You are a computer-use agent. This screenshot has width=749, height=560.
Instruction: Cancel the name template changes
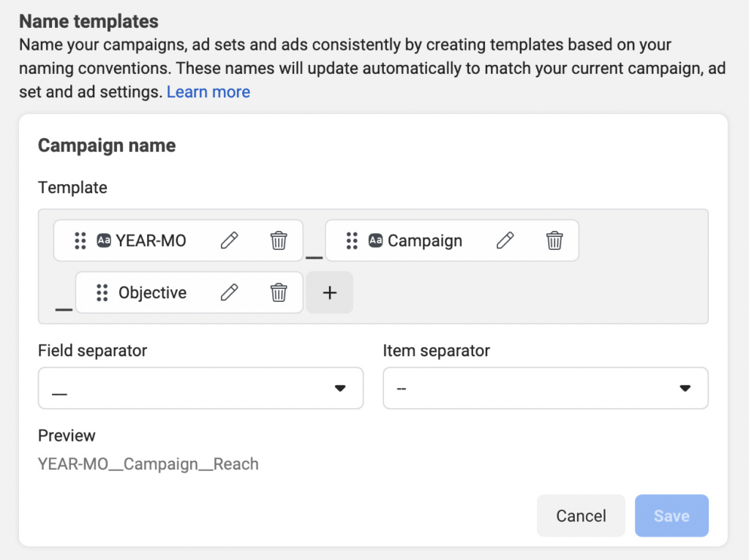pos(581,515)
